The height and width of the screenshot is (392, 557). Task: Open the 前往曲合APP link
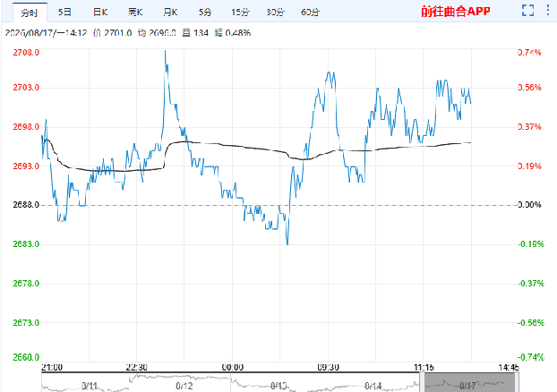pyautogui.click(x=456, y=12)
